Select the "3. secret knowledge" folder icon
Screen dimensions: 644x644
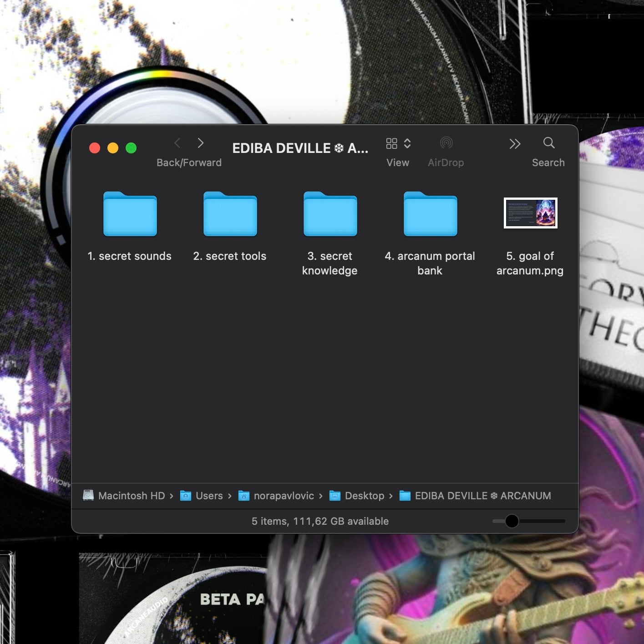click(330, 214)
